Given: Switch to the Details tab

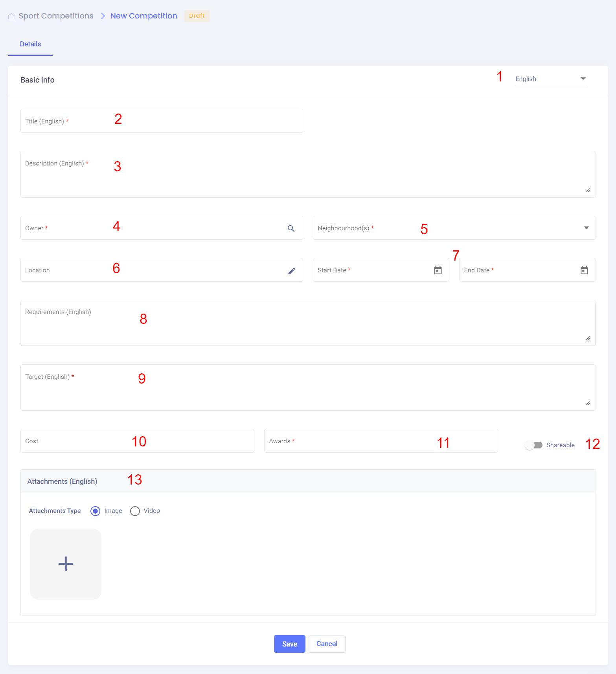Looking at the screenshot, I should click(30, 44).
